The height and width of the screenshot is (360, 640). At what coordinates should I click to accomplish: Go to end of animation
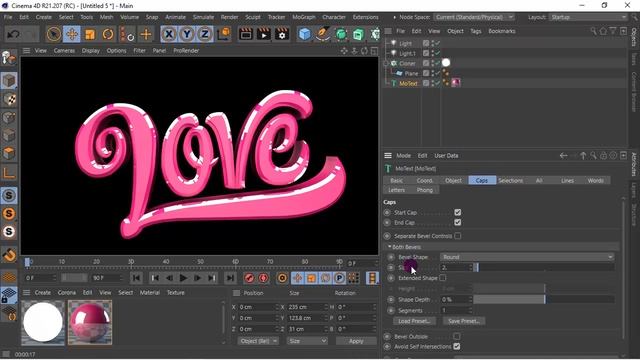pos(230,278)
